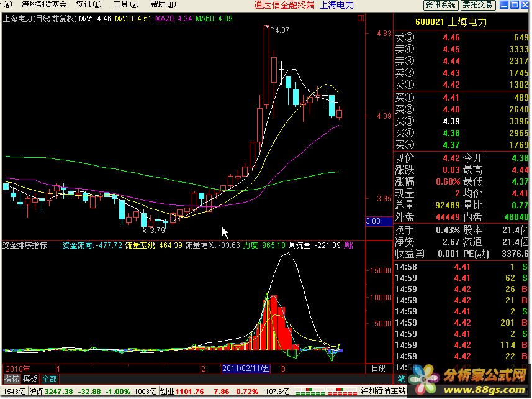Click the PE(动) 3376.6 value
Image resolution: width=532 pixels, height=399 pixels.
pos(516,254)
